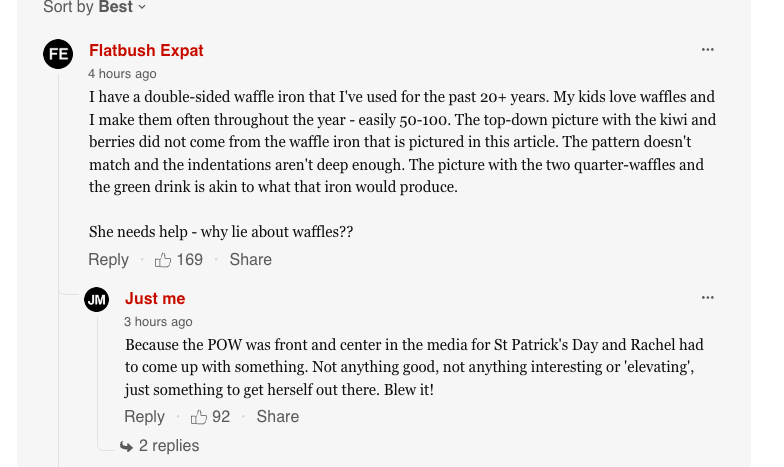Open three-dot menu on 'Just me' comment
Viewport: 784px width, 467px height.
point(708,298)
